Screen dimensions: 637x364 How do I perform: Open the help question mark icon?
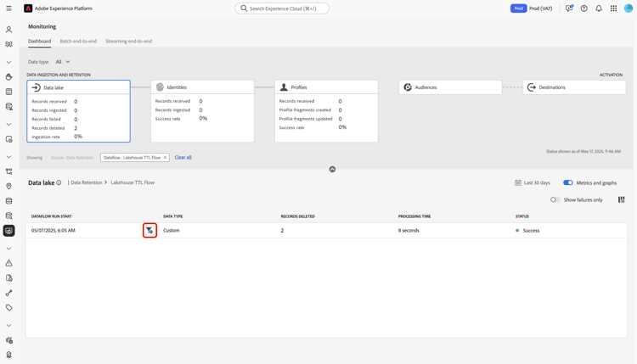pos(583,8)
